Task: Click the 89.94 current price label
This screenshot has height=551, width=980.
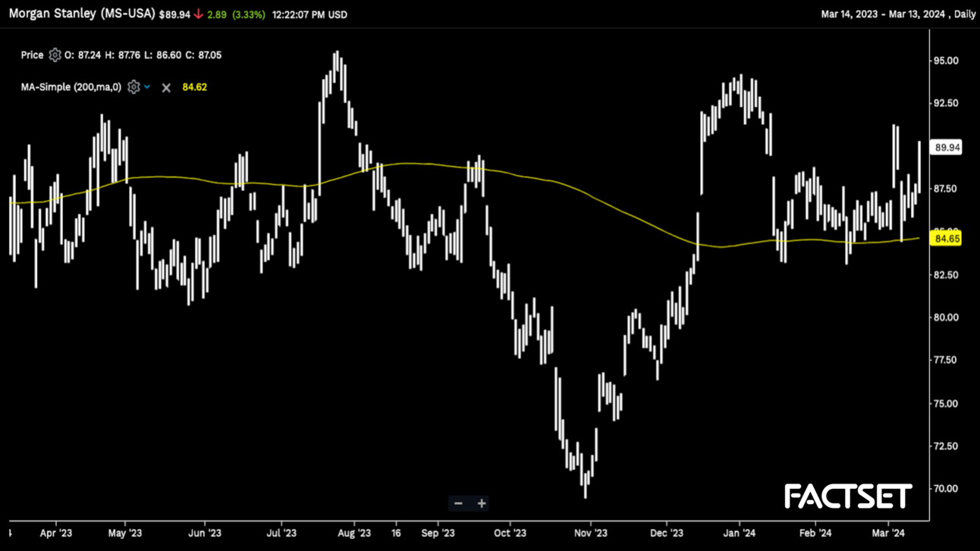Action: (x=948, y=148)
